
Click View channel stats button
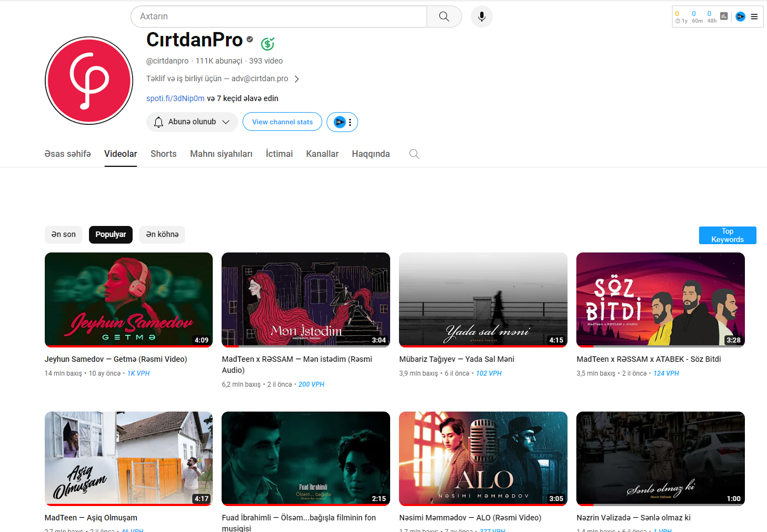click(x=282, y=122)
